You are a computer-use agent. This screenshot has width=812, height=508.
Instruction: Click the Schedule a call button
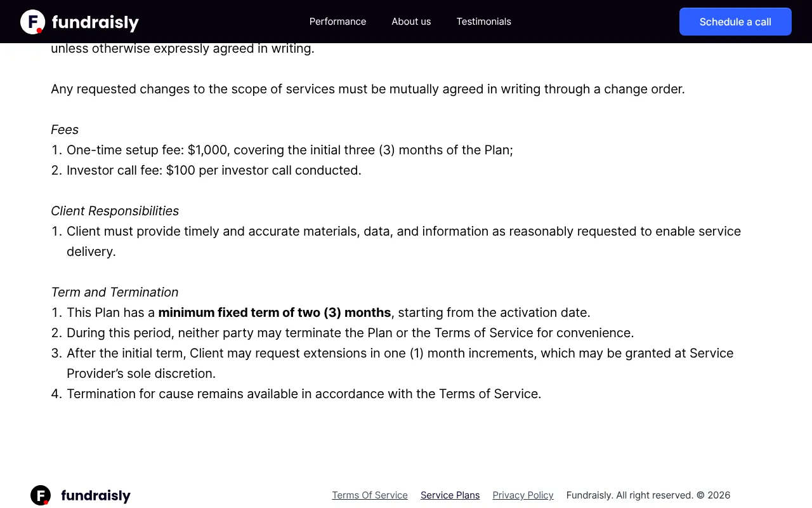pos(735,22)
